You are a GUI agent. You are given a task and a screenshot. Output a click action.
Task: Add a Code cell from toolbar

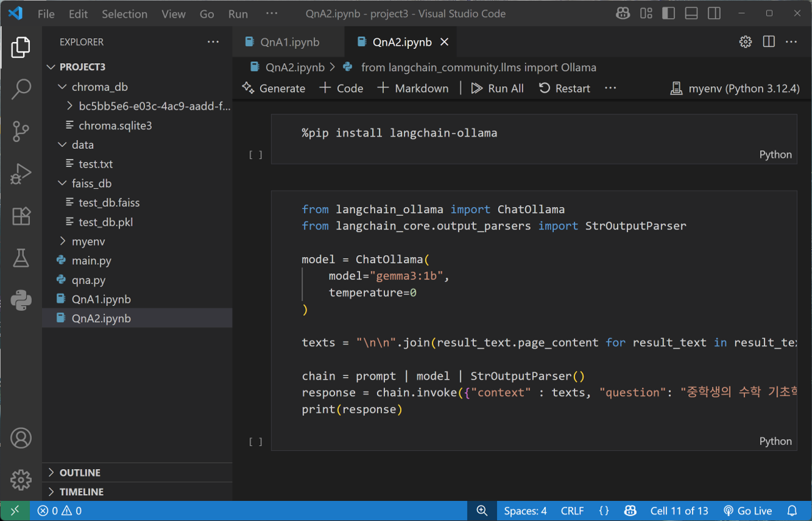tap(341, 88)
